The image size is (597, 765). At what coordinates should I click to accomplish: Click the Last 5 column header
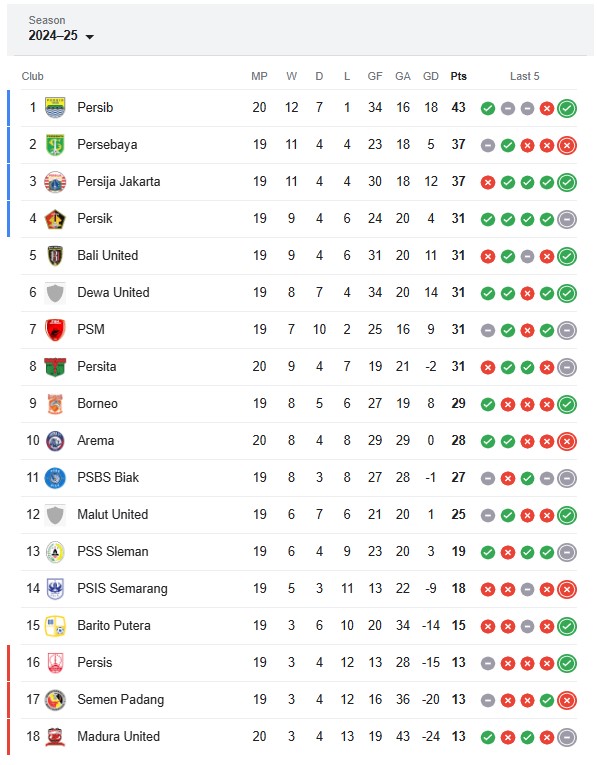[524, 76]
